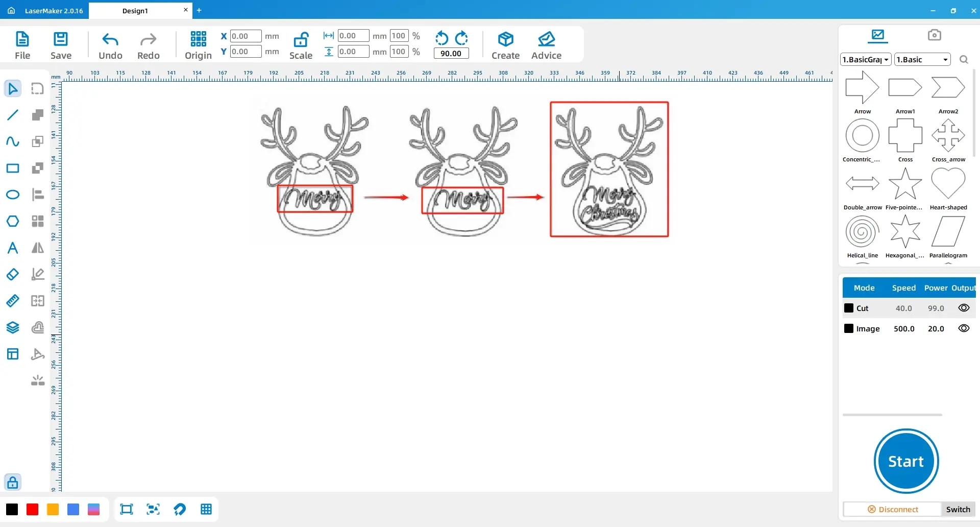This screenshot has height=527, width=980.
Task: Open the table layout tool
Action: tap(13, 354)
